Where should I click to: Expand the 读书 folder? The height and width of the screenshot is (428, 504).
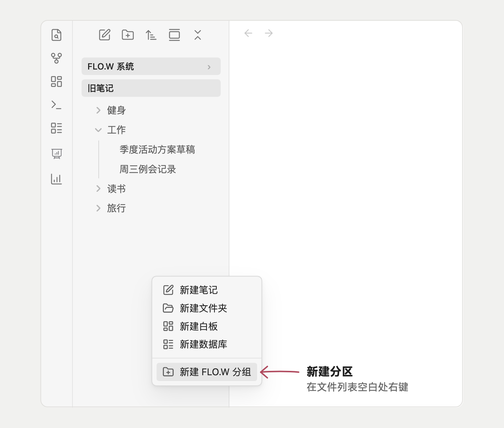coord(98,189)
